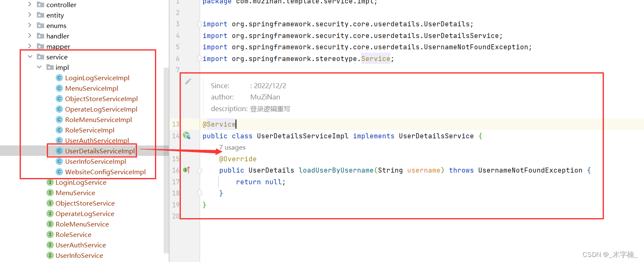Open RoleMenuServiceImpl file
644x262 pixels.
pyautogui.click(x=99, y=120)
